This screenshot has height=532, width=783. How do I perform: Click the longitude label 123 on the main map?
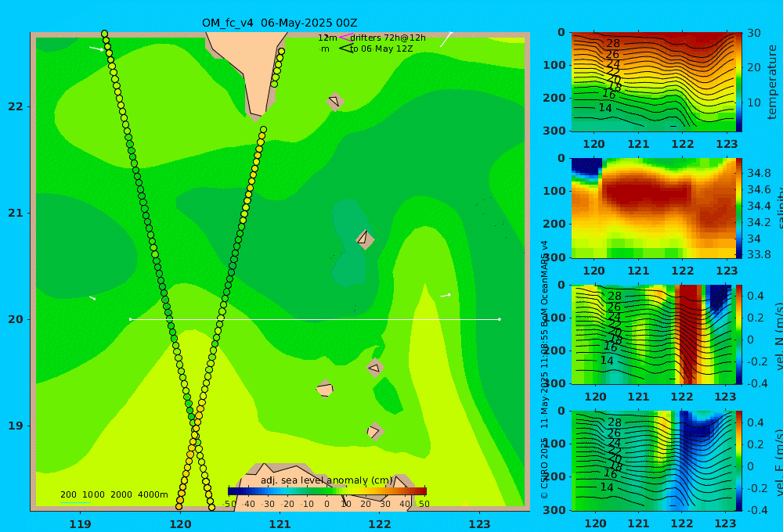click(x=480, y=524)
